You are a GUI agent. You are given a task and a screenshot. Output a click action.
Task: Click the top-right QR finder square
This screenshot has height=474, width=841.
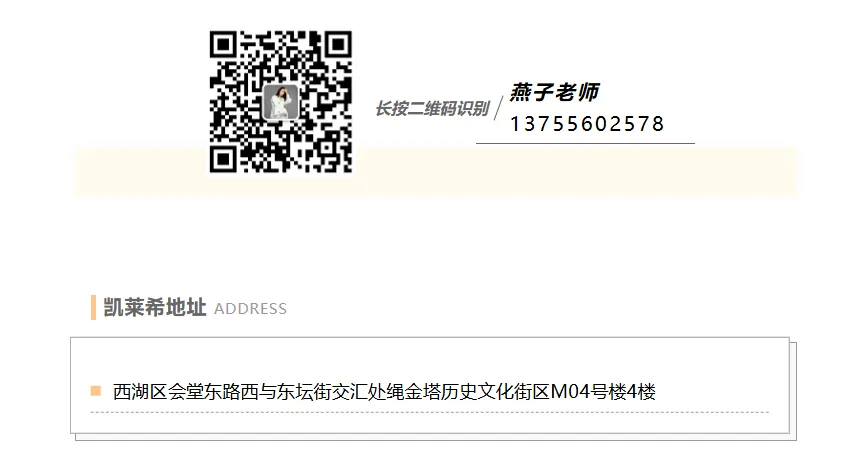click(338, 45)
